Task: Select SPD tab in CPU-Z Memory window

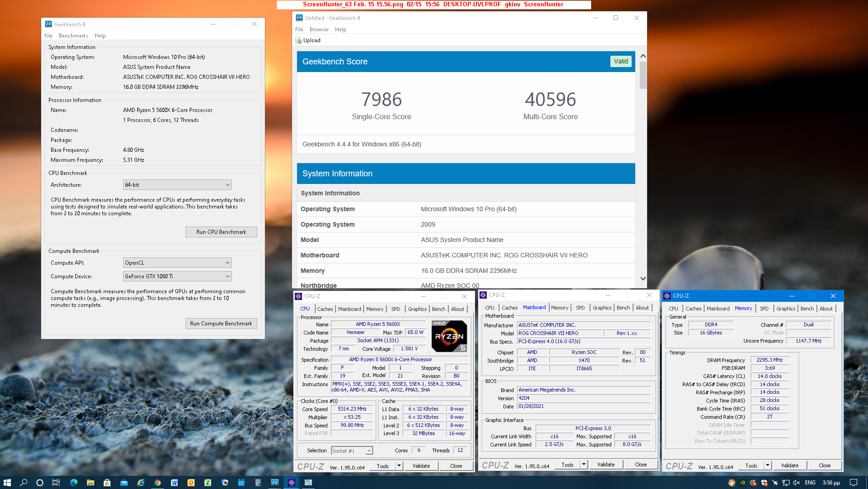Action: [764, 309]
